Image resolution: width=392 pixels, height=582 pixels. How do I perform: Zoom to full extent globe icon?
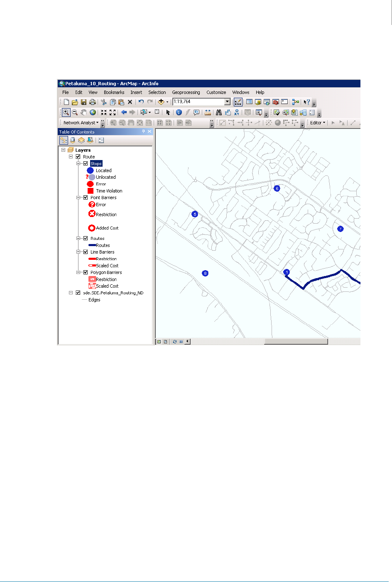pos(93,112)
